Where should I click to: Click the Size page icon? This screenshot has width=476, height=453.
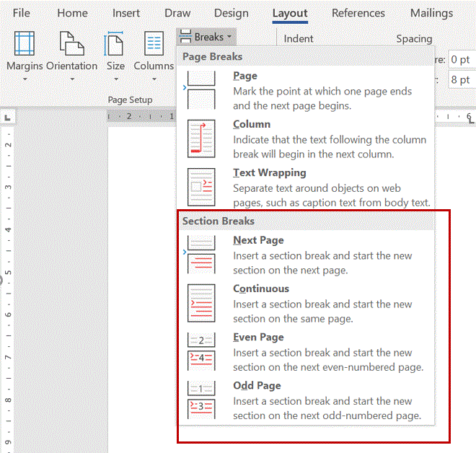(115, 44)
